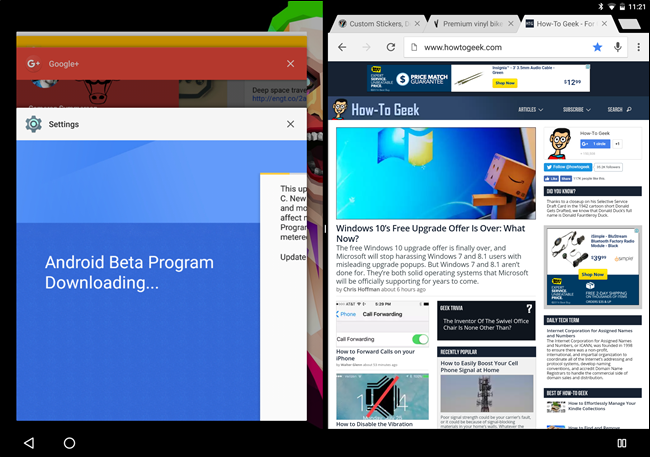Click Chrome's forward arrow button
650x457 pixels.
(x=366, y=47)
